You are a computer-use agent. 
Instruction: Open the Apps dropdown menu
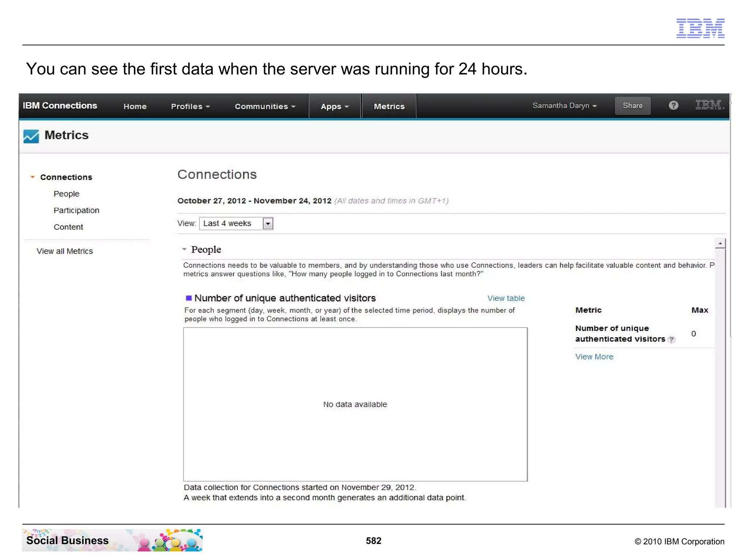(x=334, y=106)
